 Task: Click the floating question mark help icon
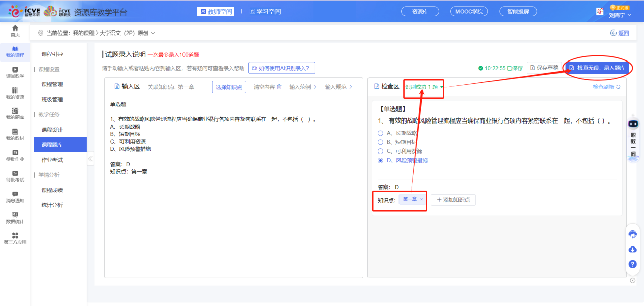[x=632, y=264]
